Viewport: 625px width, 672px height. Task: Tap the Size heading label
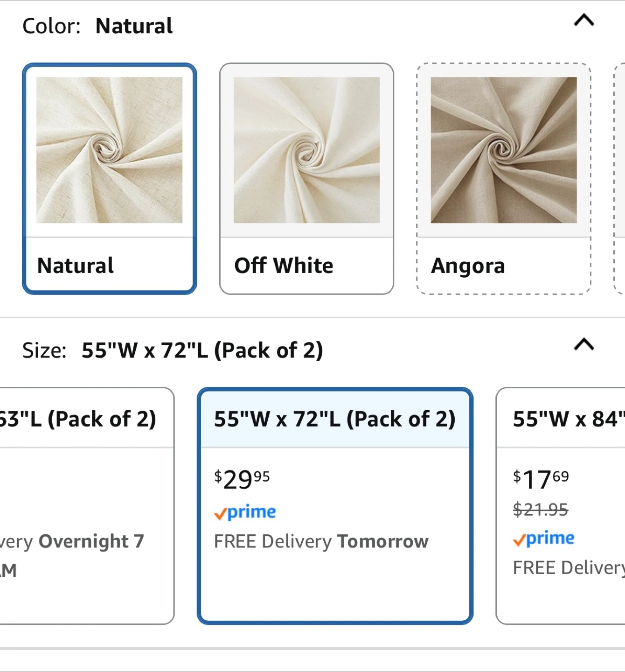[x=45, y=350]
